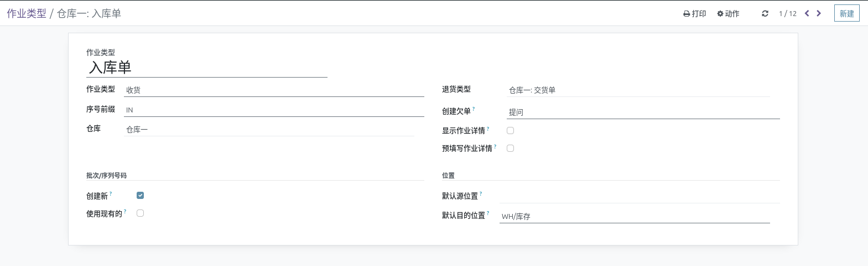
Task: Open the 作业类型 breadcrumb link
Action: 27,13
